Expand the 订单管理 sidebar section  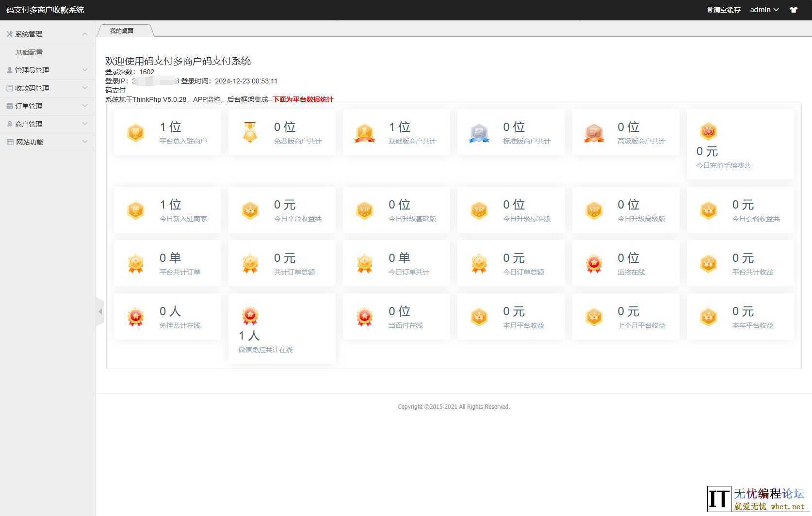[48, 106]
